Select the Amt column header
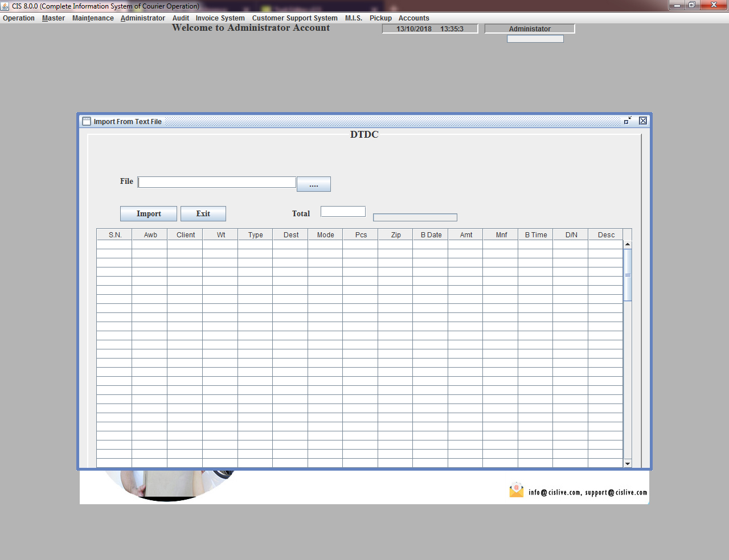The image size is (729, 560). tap(466, 234)
